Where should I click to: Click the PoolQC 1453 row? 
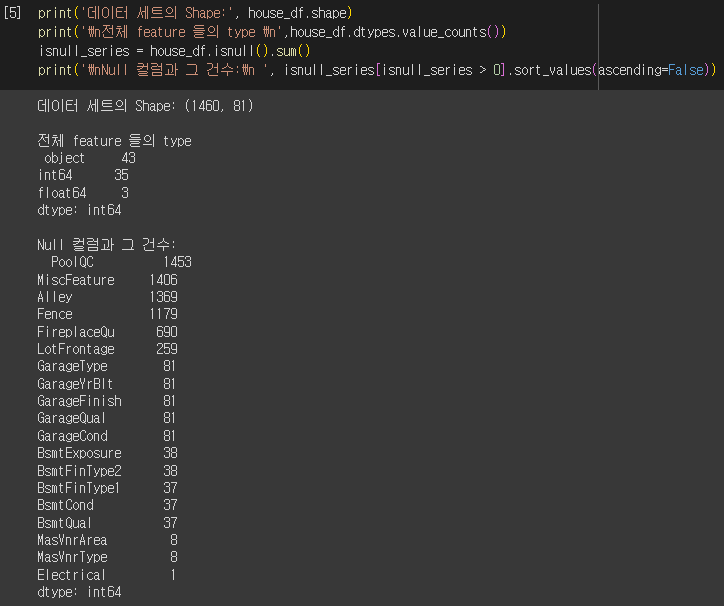click(x=121, y=262)
